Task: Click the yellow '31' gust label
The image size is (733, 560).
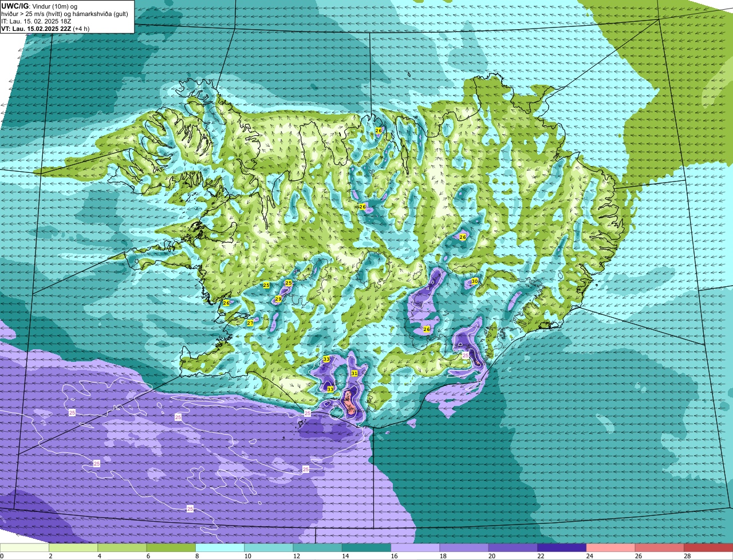Action: click(x=354, y=373)
